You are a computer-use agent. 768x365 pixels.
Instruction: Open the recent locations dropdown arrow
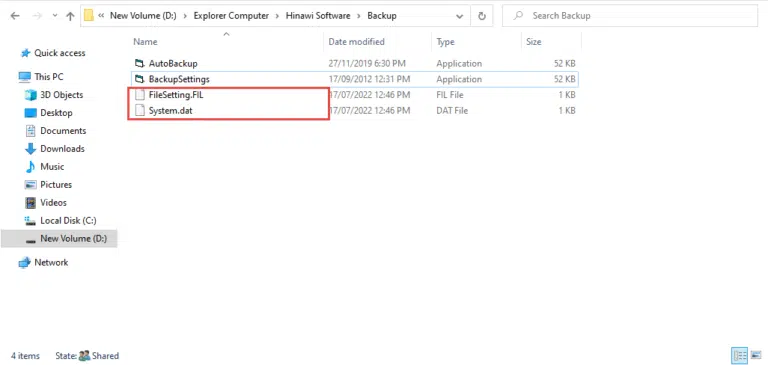(x=54, y=16)
